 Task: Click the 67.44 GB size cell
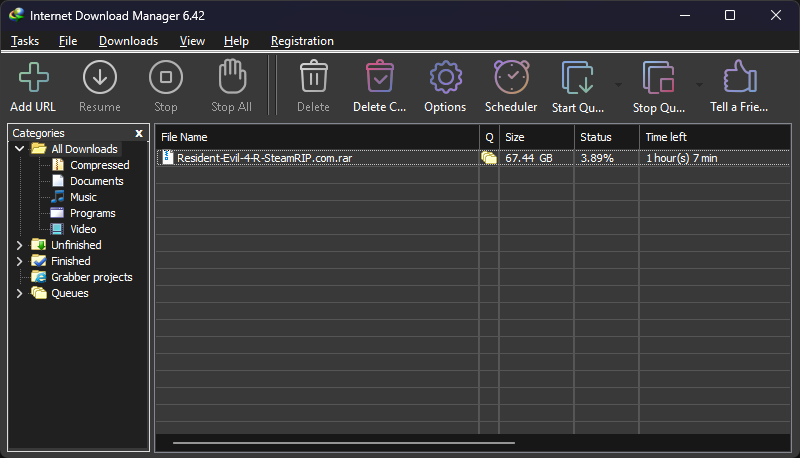tap(529, 158)
